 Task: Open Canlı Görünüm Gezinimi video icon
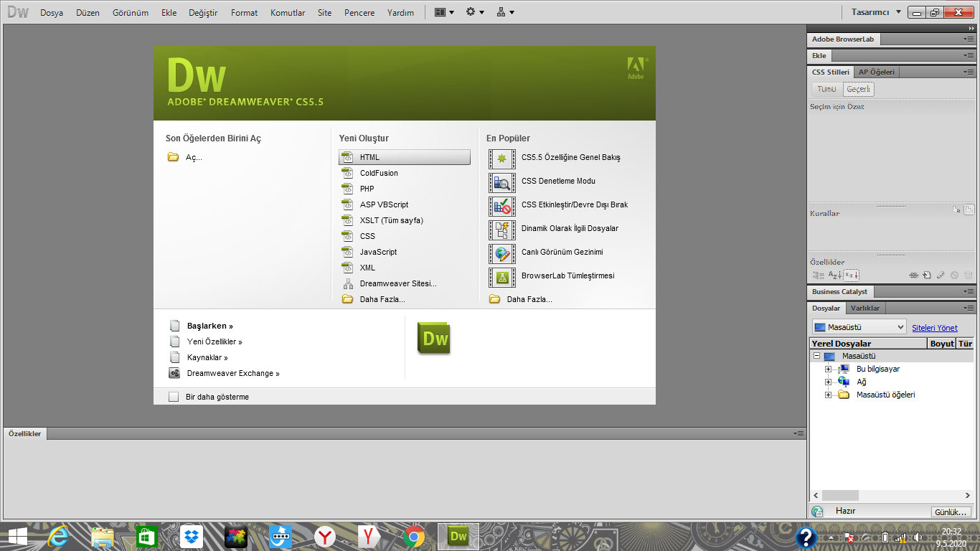pyautogui.click(x=502, y=253)
